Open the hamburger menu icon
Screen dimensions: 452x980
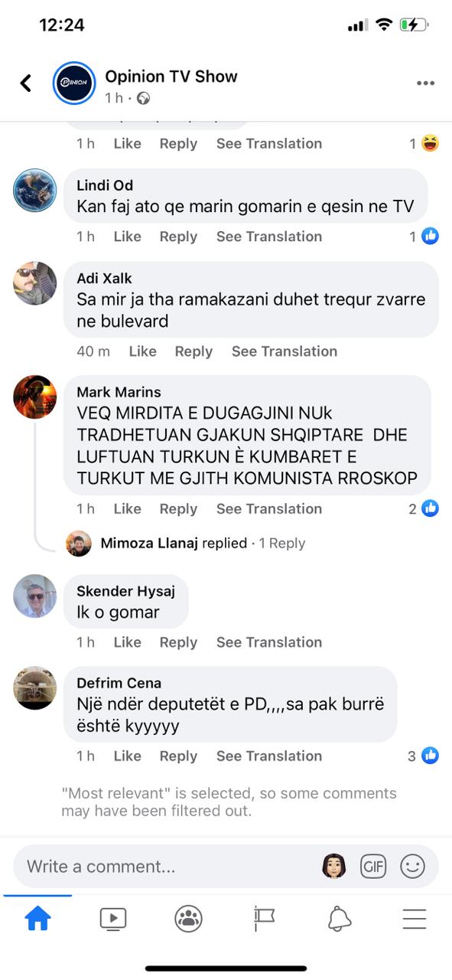[x=414, y=918]
